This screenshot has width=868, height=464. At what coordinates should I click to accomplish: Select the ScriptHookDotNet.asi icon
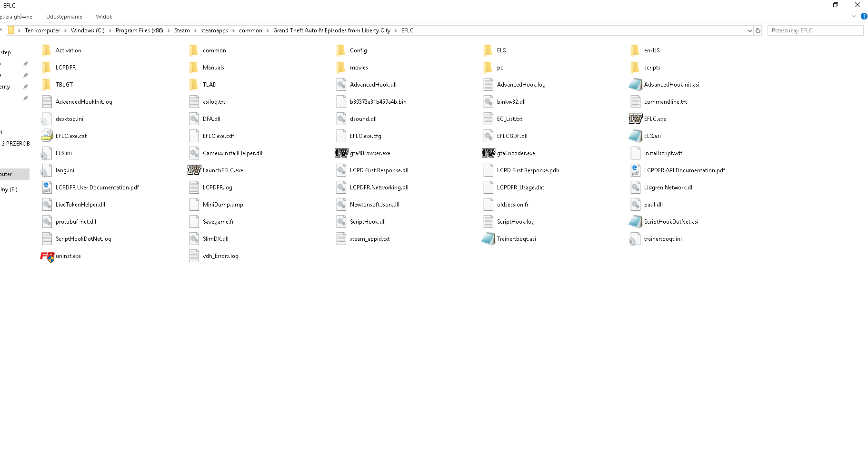[x=635, y=222]
